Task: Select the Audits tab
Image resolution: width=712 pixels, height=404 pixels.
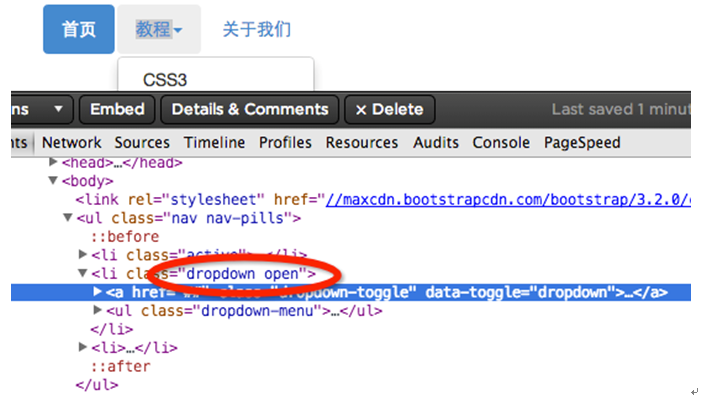Action: point(436,143)
